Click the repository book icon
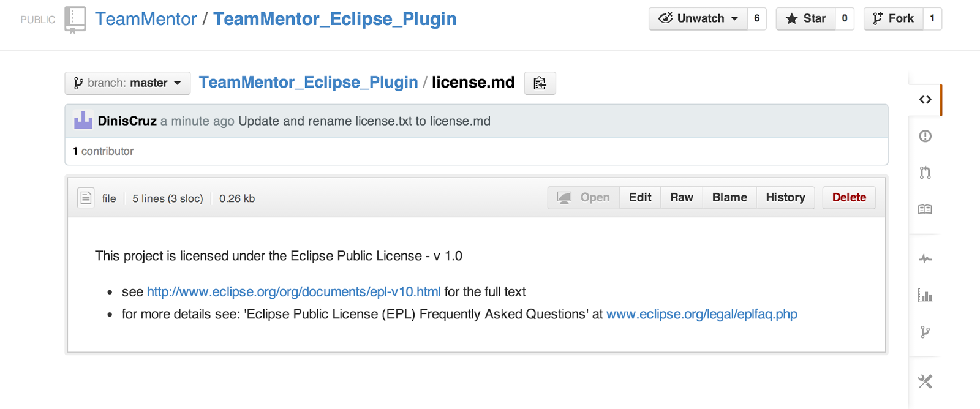 tap(75, 20)
